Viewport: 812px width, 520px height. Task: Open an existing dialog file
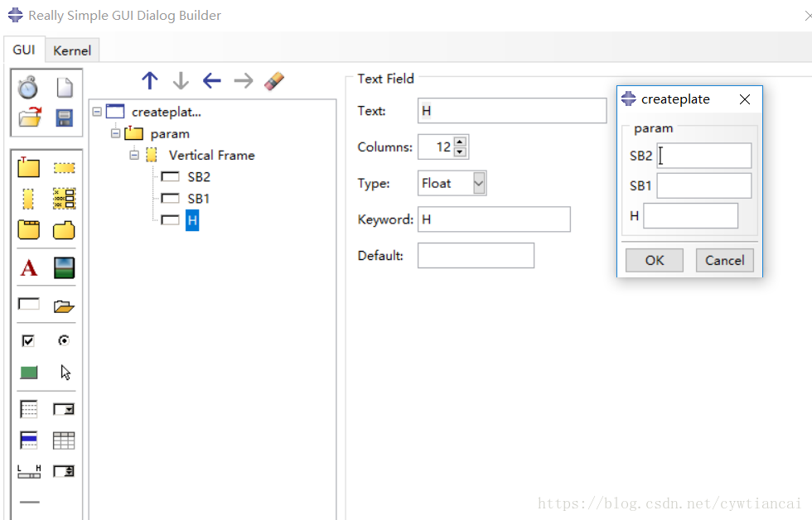point(30,117)
